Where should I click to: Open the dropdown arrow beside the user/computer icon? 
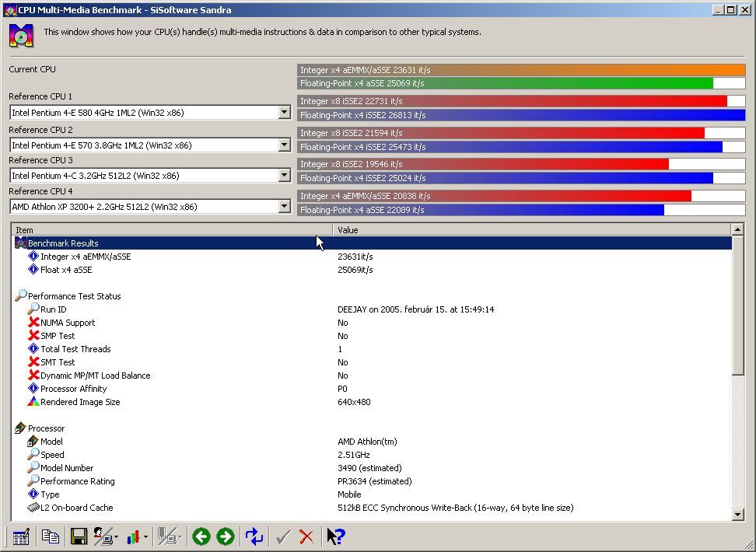[117, 536]
